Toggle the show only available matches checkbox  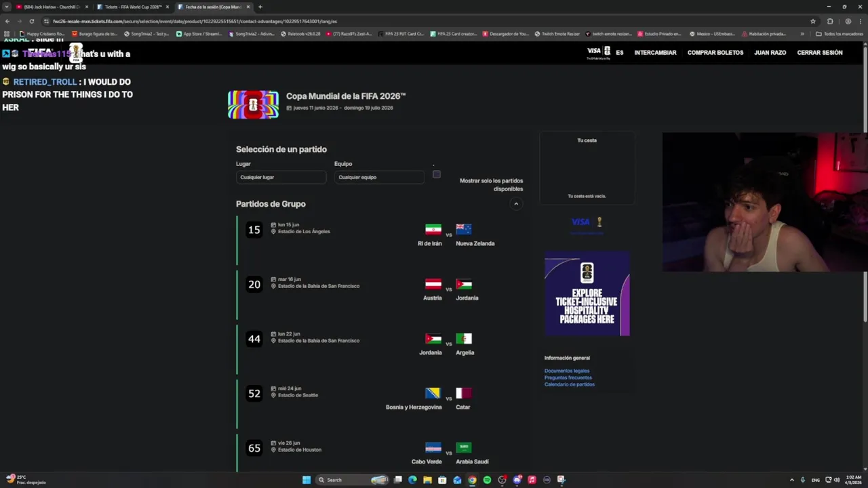click(437, 174)
